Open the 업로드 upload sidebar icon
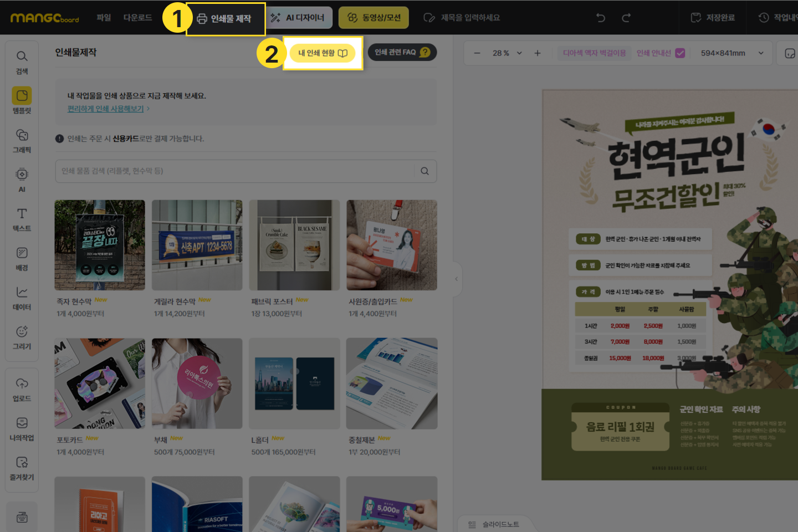The width and height of the screenshot is (798, 532). point(22,390)
